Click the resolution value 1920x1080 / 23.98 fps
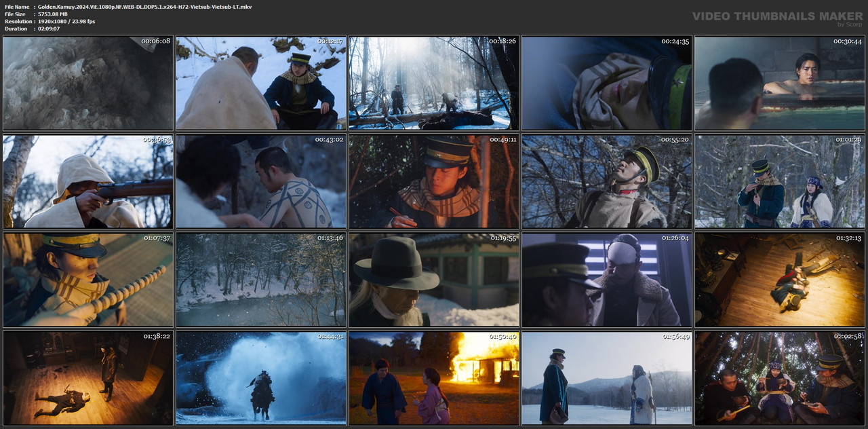Viewport: 868px width, 429px height. [66, 22]
